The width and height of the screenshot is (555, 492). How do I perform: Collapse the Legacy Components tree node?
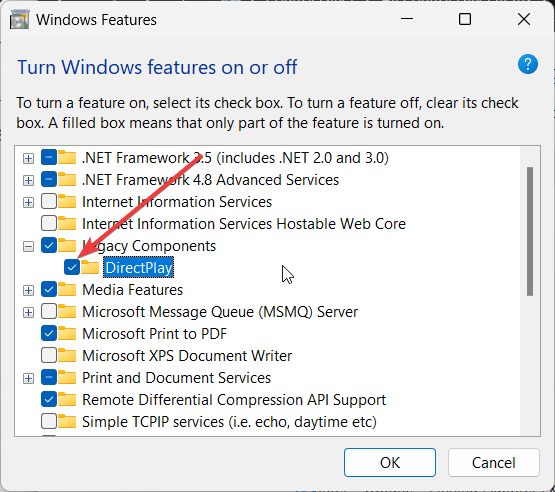click(x=28, y=246)
